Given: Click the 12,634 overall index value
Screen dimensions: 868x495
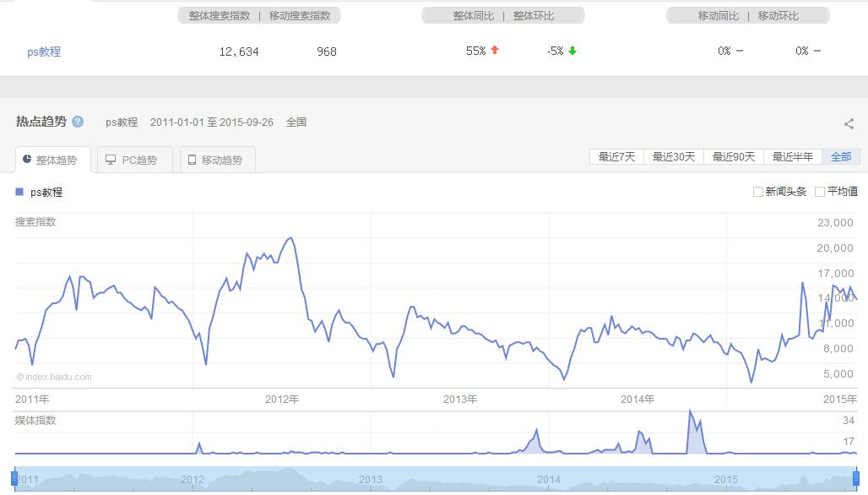Looking at the screenshot, I should tap(239, 52).
